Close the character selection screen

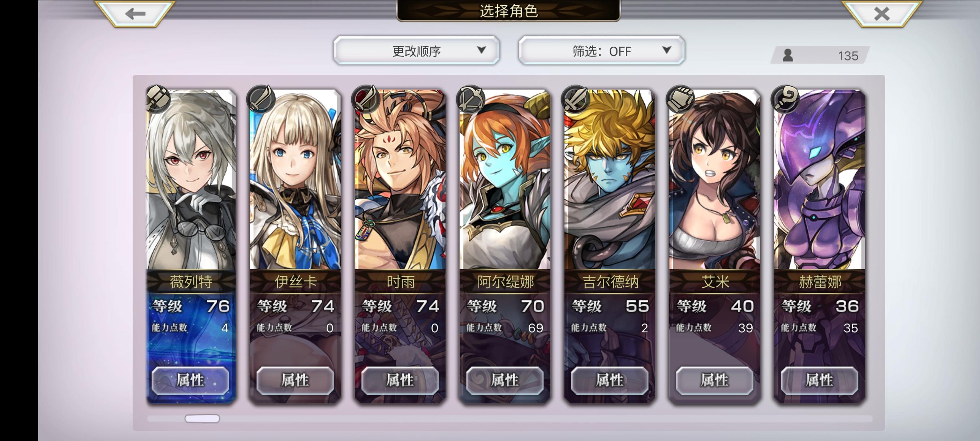coord(882,14)
